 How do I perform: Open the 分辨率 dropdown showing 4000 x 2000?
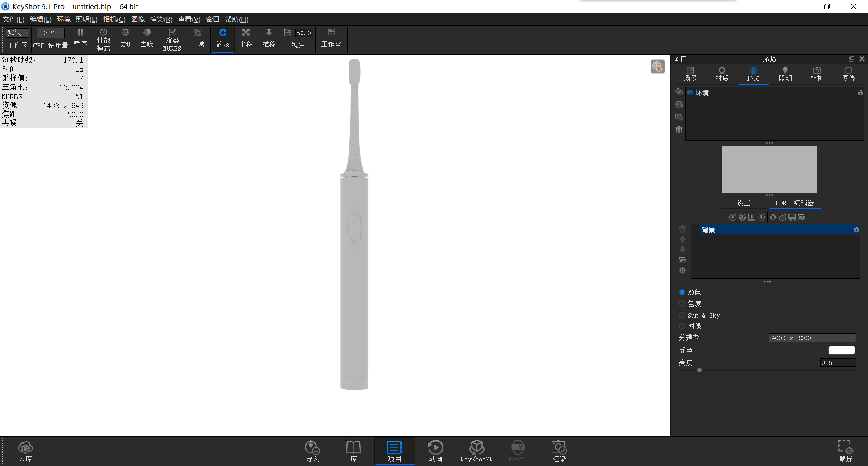click(x=811, y=338)
